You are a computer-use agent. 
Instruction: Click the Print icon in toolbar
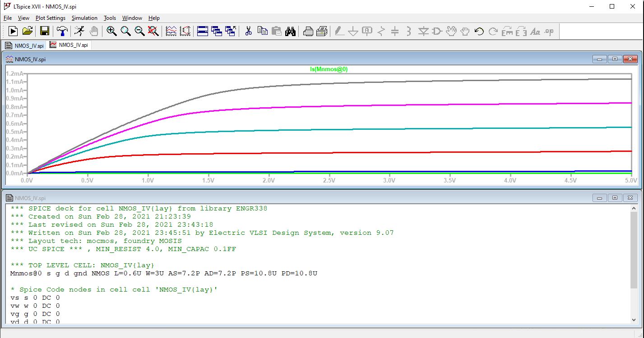[308, 31]
